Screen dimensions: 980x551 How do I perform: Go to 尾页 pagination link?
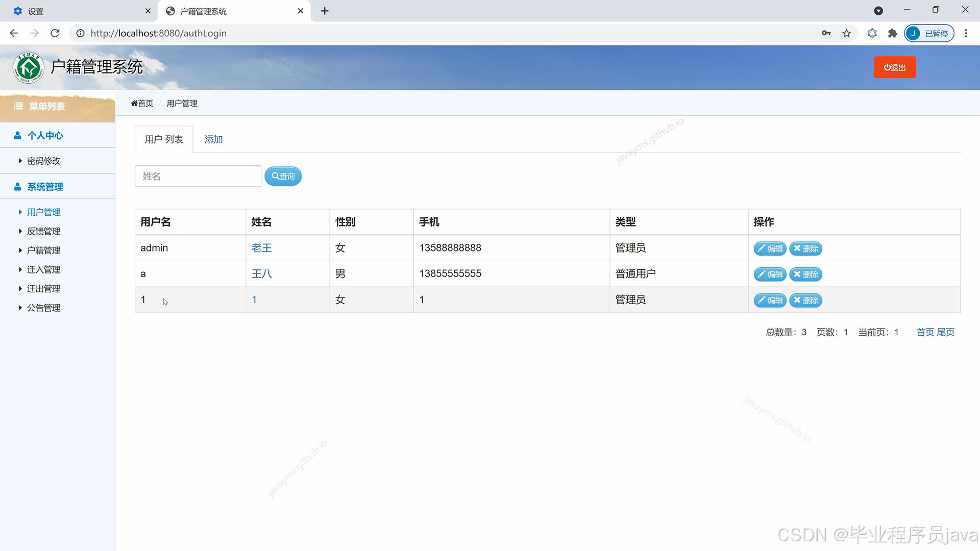[945, 332]
